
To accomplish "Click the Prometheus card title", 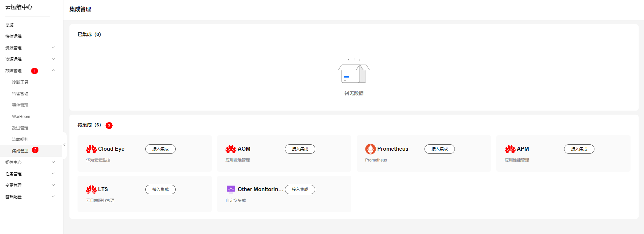I will click(x=393, y=149).
